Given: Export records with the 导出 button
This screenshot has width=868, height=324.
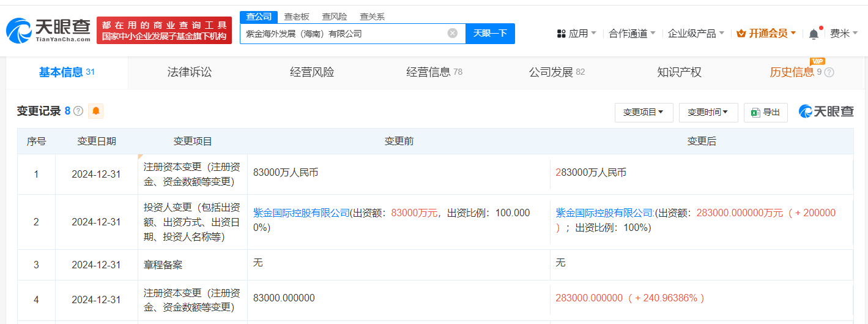Looking at the screenshot, I should click(x=766, y=112).
